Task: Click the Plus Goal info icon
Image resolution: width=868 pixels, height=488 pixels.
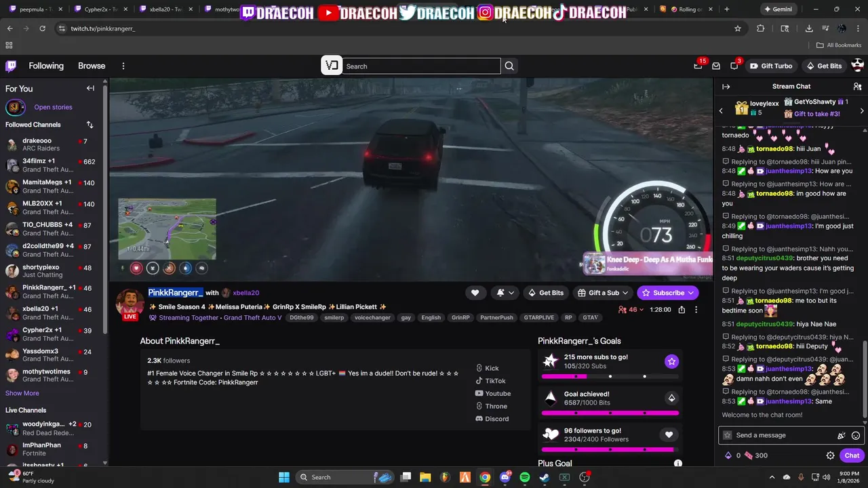Action: tap(677, 464)
